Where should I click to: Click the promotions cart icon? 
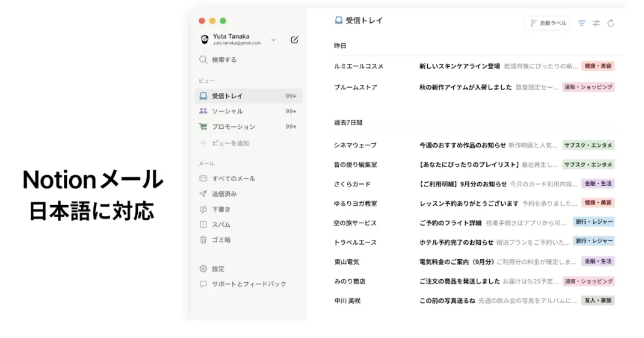203,126
